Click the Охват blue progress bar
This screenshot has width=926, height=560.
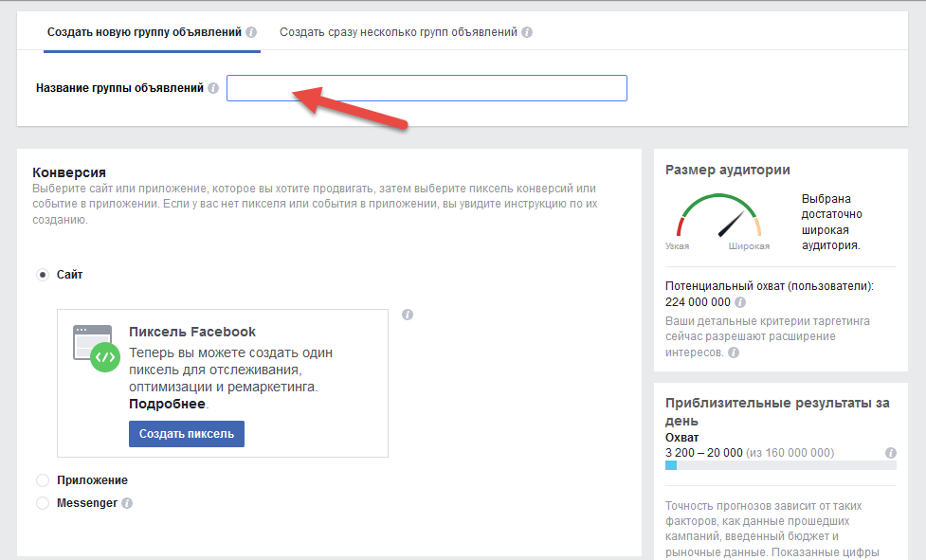click(781, 465)
